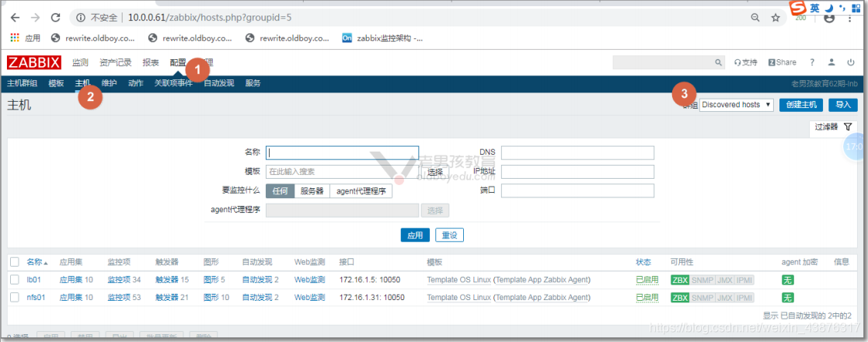Focus the 名称 filter input field
This screenshot has height=342, width=868.
pos(342,152)
